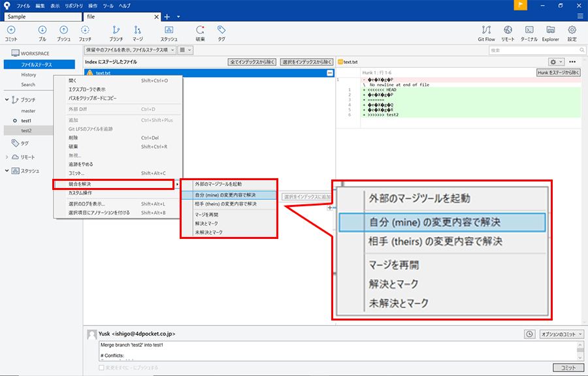Select the test2 branch
Screen dimensions: 588x376
pyautogui.click(x=29, y=131)
